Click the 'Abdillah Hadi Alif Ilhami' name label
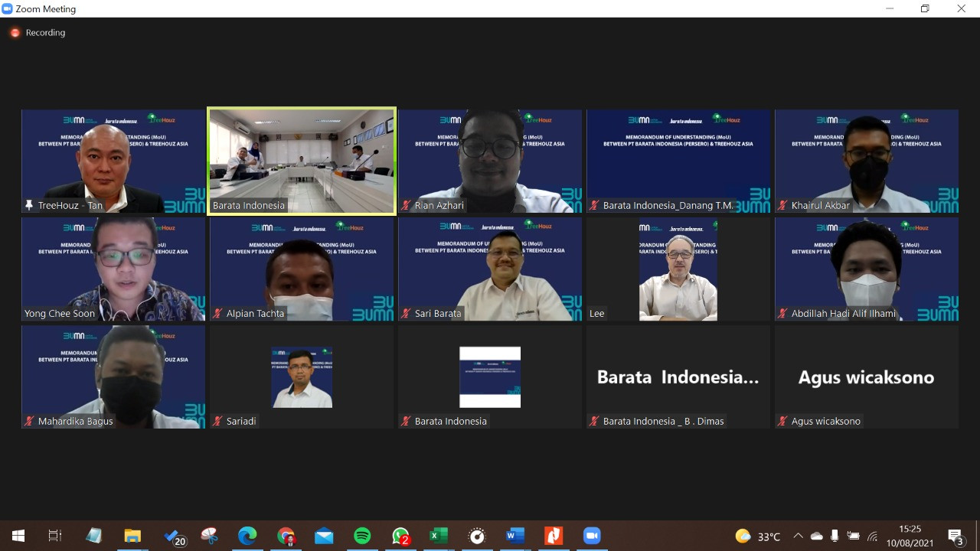The width and height of the screenshot is (980, 551). click(x=844, y=313)
